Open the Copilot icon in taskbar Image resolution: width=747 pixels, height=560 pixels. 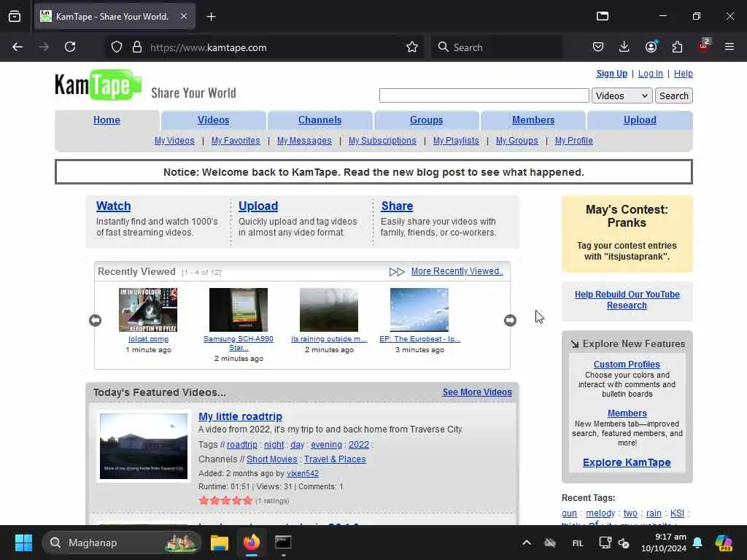[724, 542]
